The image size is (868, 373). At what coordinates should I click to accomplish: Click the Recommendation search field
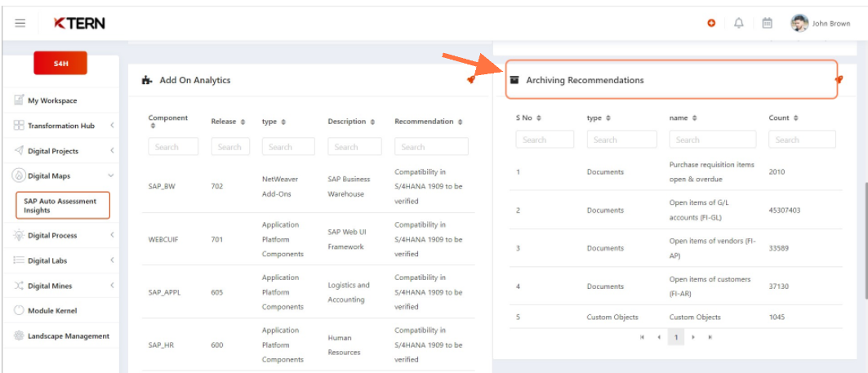[x=431, y=147]
